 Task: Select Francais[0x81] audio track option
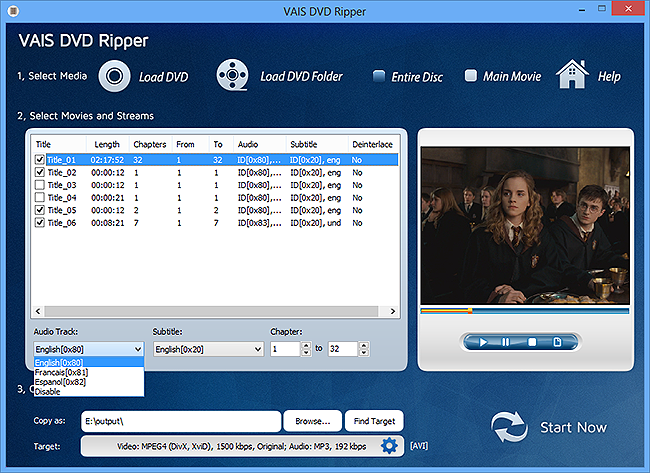89,372
